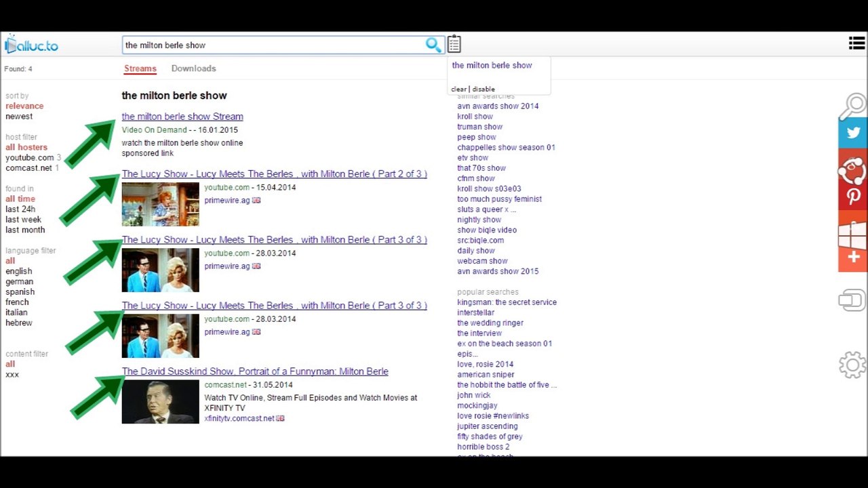The width and height of the screenshot is (868, 488).
Task: Open similar search 'avn awards show 2014'
Action: 498,106
